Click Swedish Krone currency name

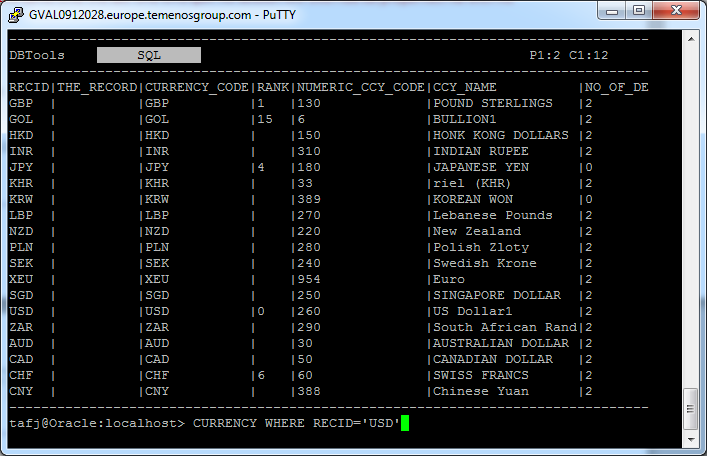[485, 263]
